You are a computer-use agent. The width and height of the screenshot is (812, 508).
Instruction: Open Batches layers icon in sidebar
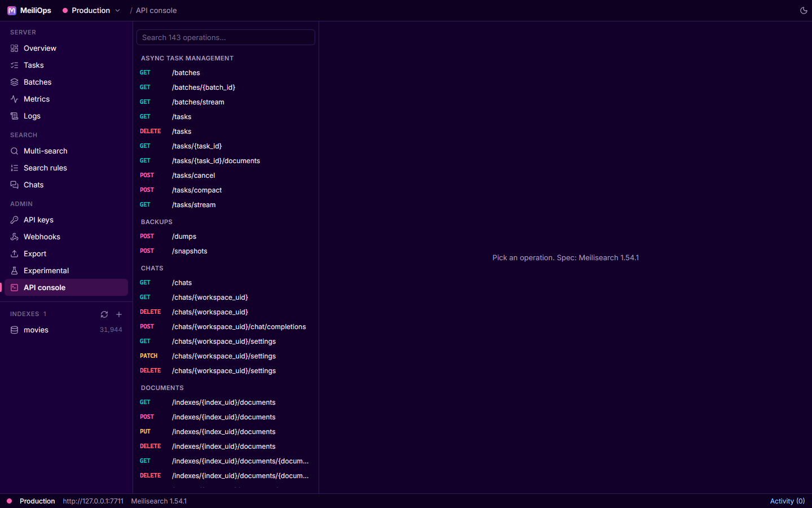(x=15, y=82)
